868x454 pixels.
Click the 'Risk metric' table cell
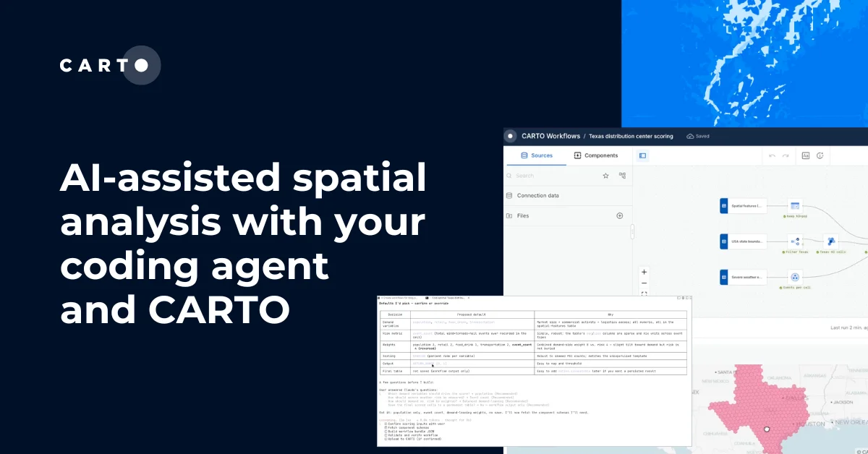tap(395, 335)
